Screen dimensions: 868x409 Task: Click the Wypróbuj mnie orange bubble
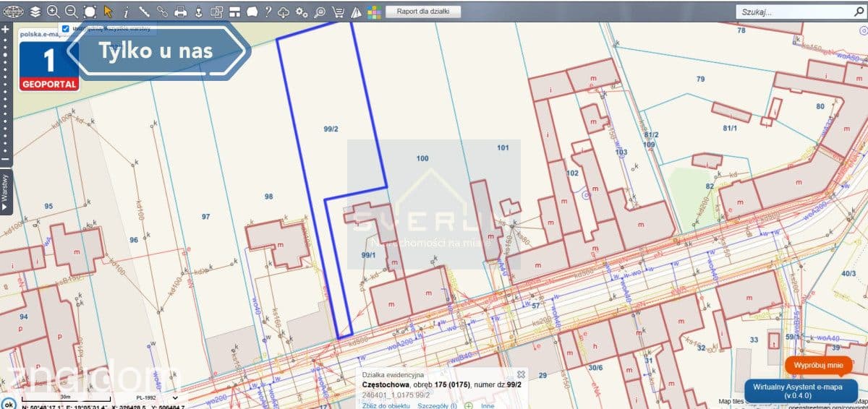(x=819, y=366)
